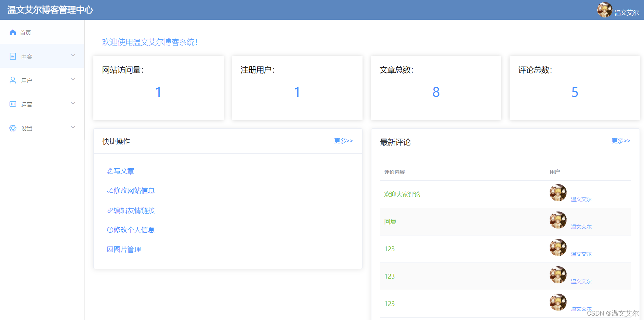Click the pen icon beside 写文章
The image size is (644, 320).
(109, 170)
